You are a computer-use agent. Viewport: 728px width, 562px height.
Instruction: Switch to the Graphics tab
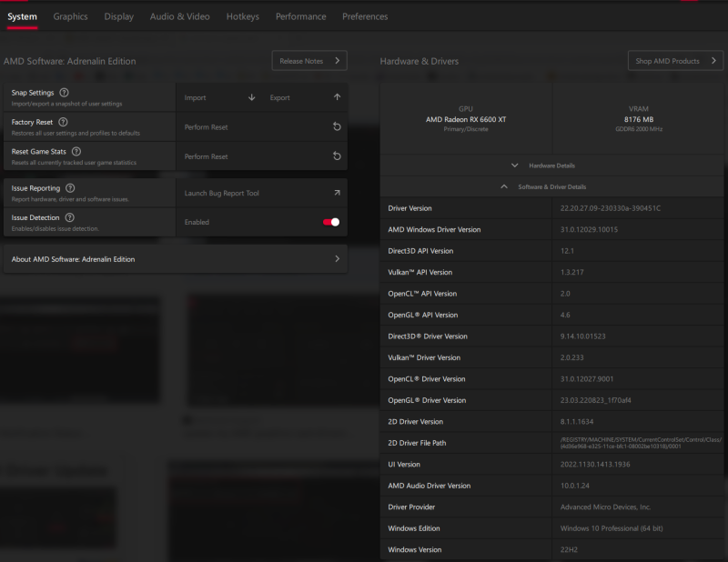70,16
